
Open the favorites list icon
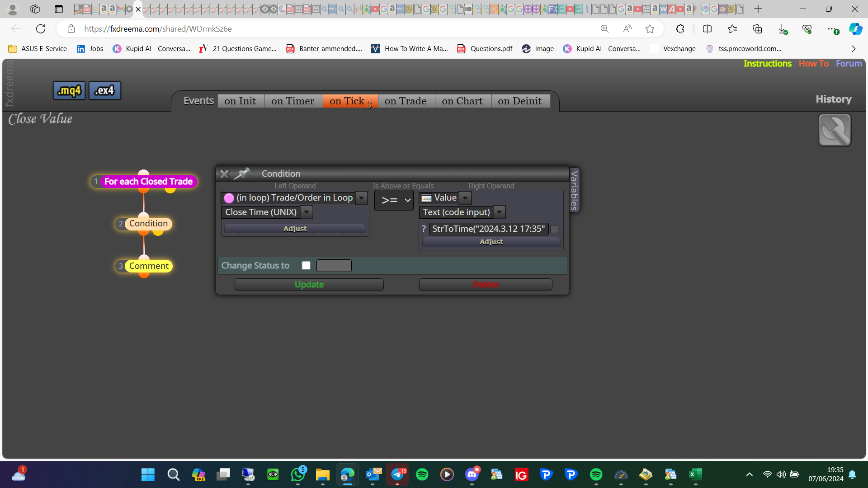click(732, 29)
